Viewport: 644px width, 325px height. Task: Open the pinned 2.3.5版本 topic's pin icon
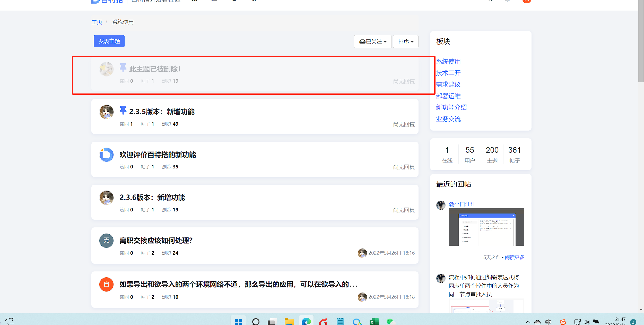[x=123, y=111]
